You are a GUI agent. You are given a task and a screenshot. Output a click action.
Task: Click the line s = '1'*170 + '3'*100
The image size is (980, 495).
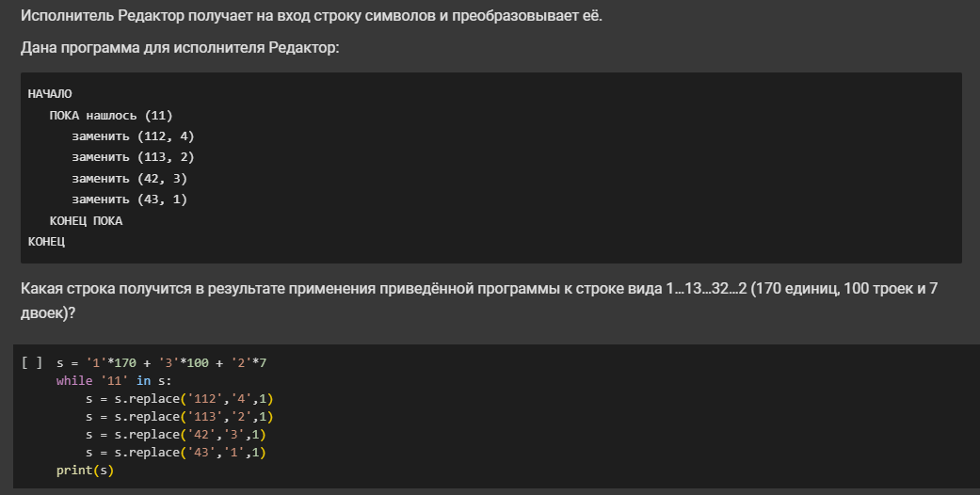161,363
